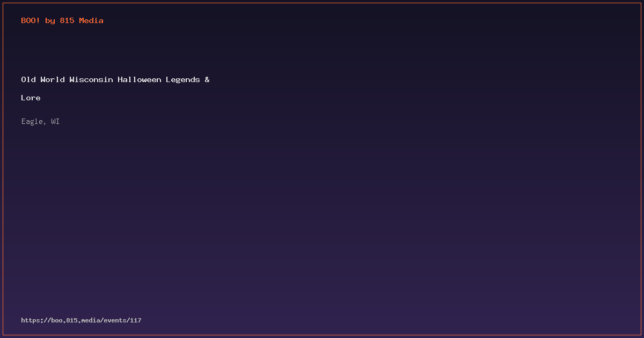Select the word BOO! in the header

pyautogui.click(x=31, y=21)
